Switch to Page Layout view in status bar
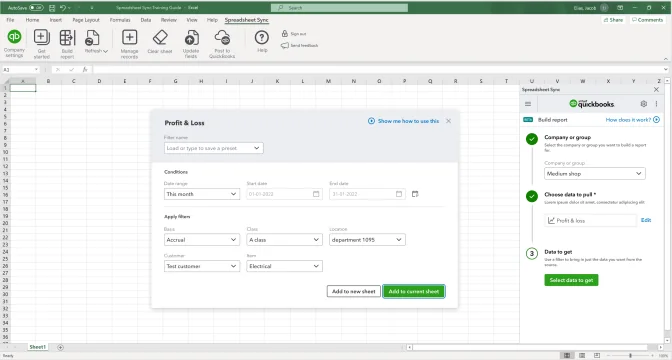Screen dimensions: 672x360 coord(582,355)
